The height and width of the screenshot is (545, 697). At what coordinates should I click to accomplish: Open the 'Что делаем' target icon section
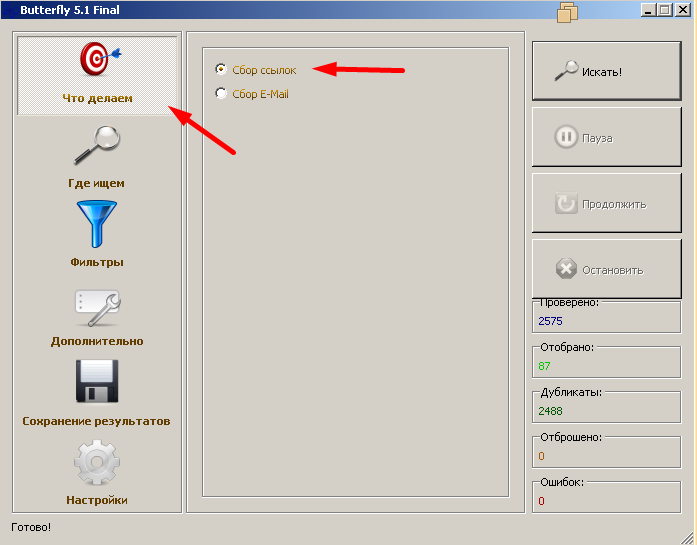[97, 74]
